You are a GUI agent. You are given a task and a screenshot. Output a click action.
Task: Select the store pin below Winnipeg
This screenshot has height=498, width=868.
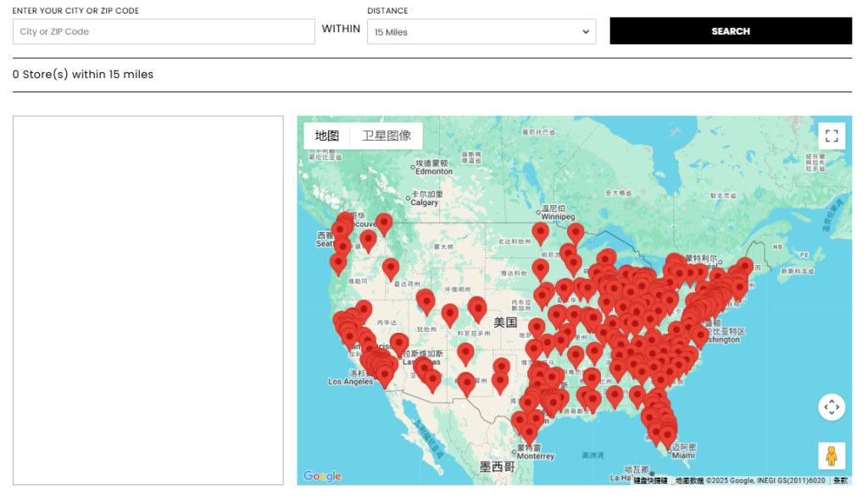pos(540,232)
